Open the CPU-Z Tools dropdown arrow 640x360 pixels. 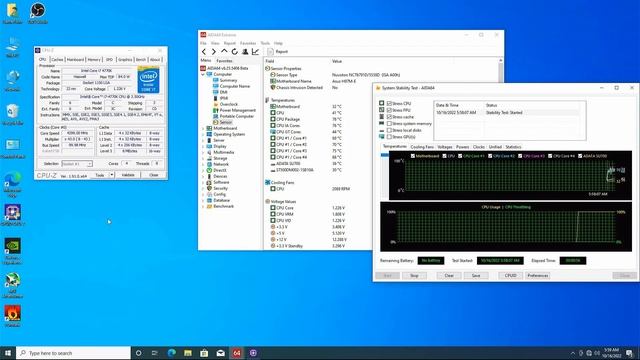coord(111,175)
